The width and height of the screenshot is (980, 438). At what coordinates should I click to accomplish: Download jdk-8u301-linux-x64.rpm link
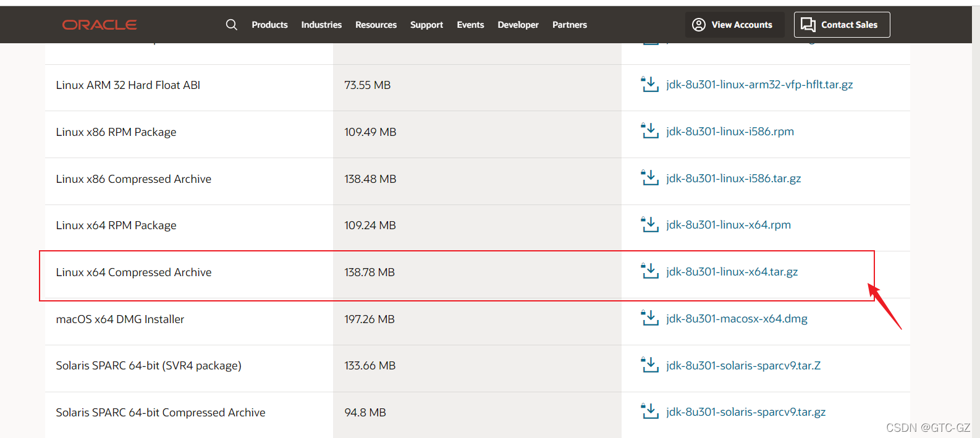click(729, 225)
